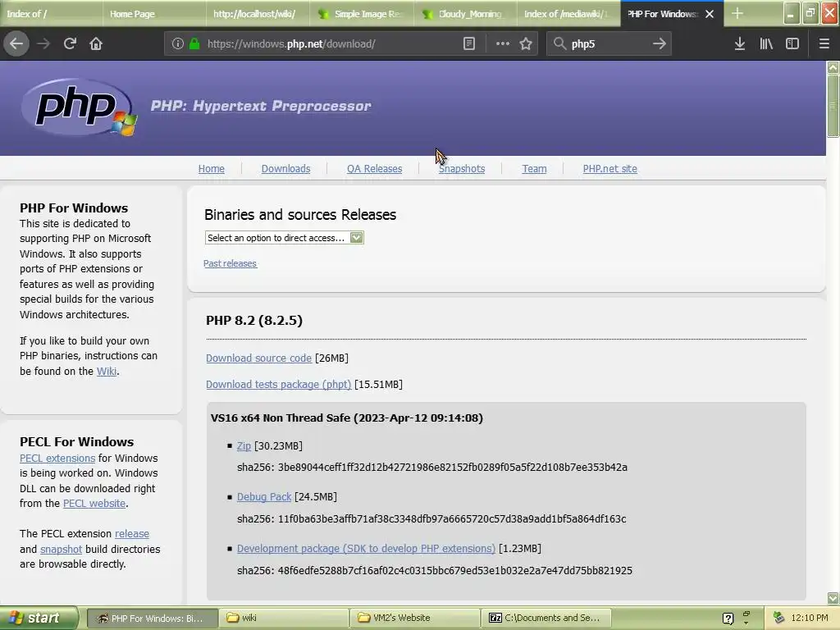The width and height of the screenshot is (840, 630).
Task: Click the forward navigation arrow
Action: tap(43, 43)
